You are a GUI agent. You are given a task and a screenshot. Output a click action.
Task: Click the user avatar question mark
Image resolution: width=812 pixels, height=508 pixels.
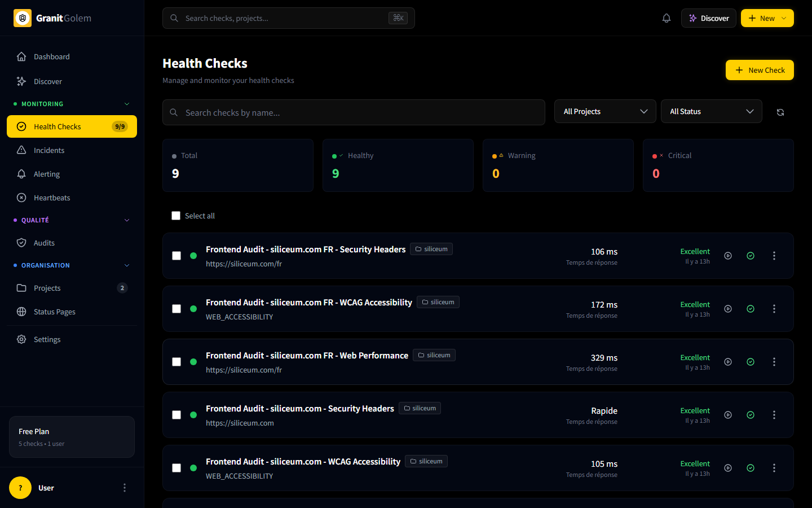[20, 488]
